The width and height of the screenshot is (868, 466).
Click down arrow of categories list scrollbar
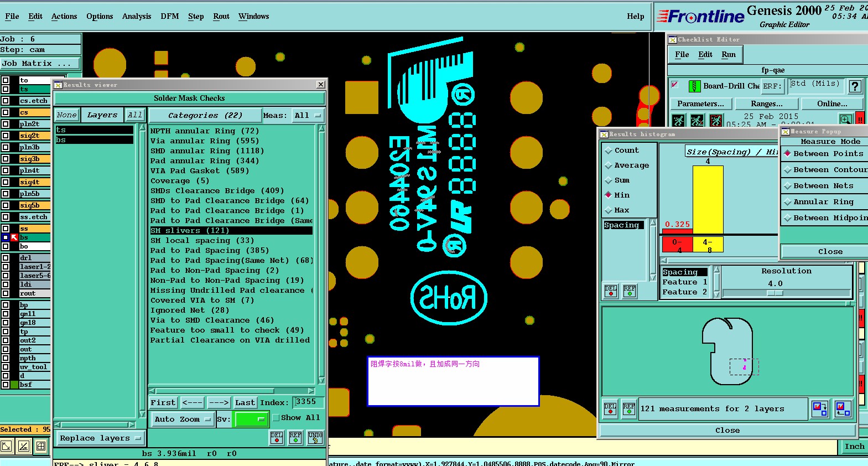[321, 380]
